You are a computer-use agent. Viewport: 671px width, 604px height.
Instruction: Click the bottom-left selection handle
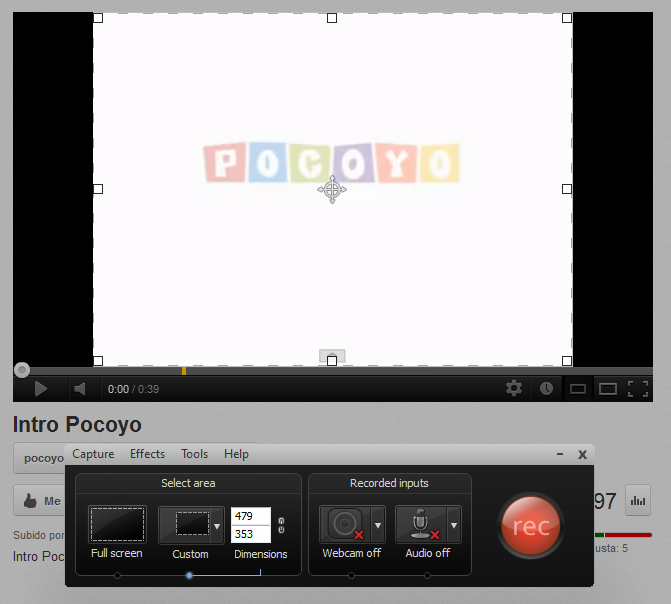click(98, 361)
